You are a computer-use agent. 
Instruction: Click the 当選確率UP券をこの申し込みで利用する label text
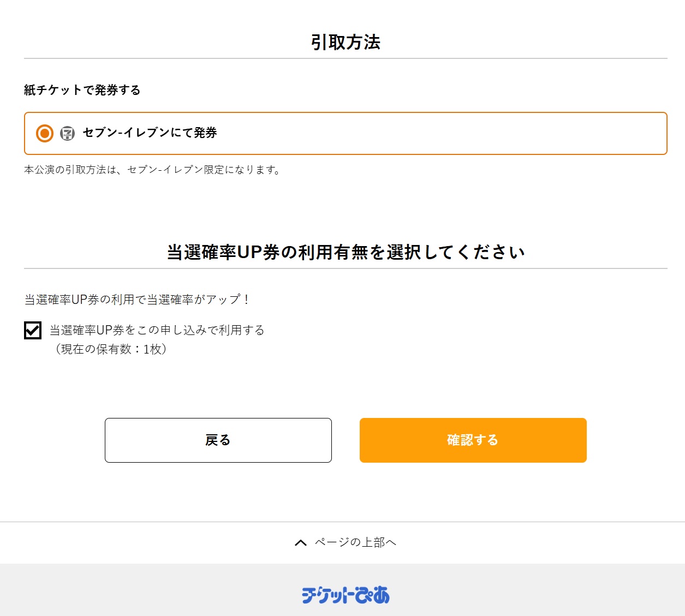pos(157,330)
